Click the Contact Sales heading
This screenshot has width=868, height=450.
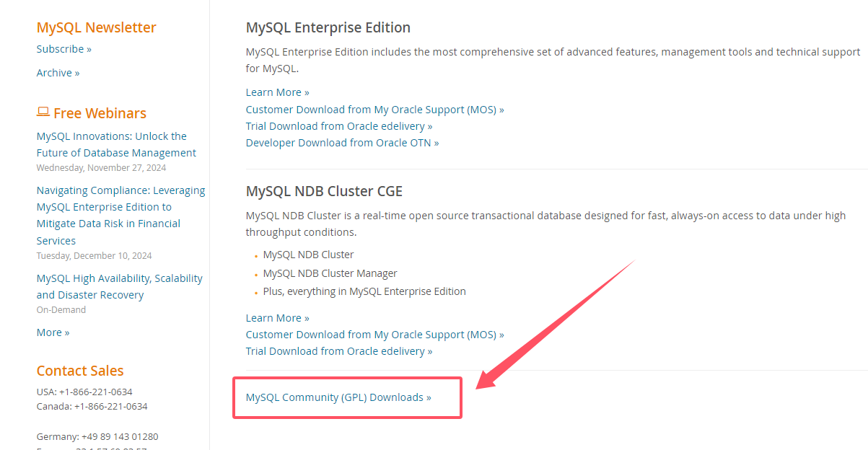[x=80, y=371]
